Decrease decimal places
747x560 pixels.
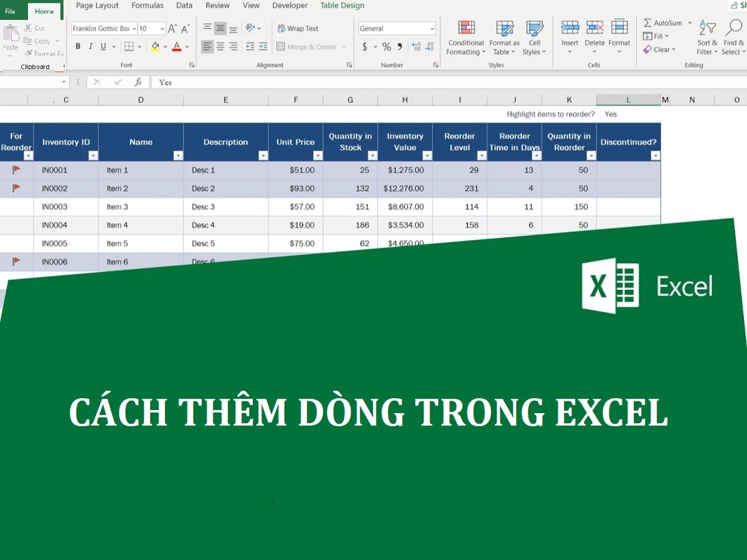click(430, 47)
